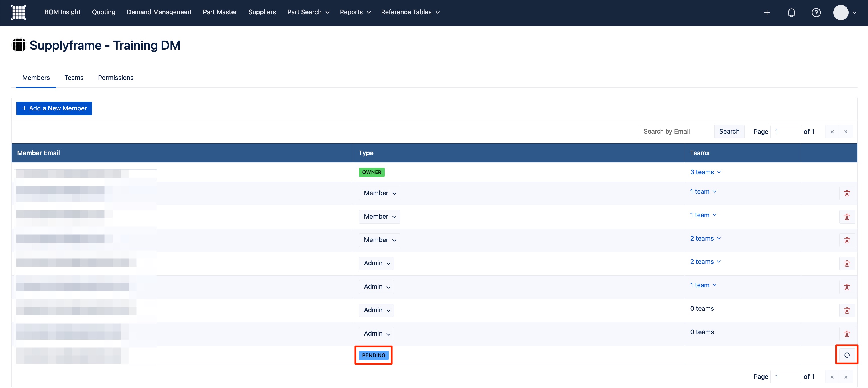Go to Quoting
Screen dimensions: 868x388
(103, 12)
